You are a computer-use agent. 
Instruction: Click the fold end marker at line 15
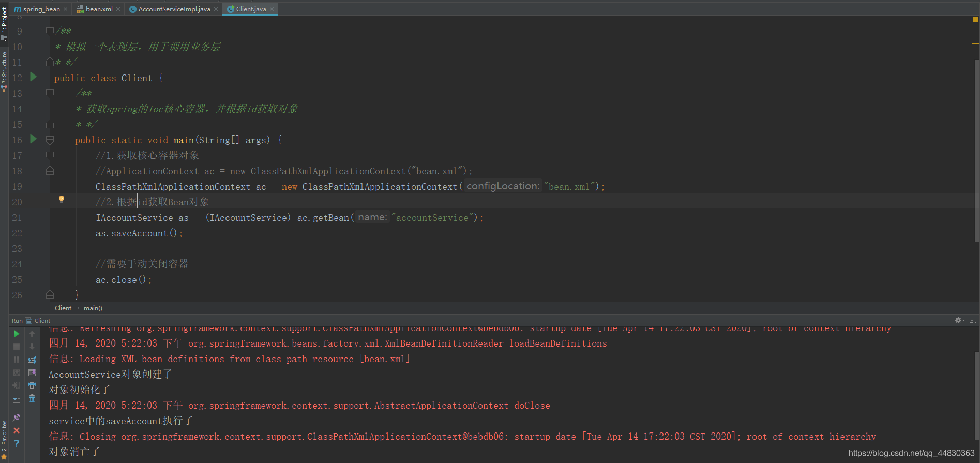(x=50, y=125)
